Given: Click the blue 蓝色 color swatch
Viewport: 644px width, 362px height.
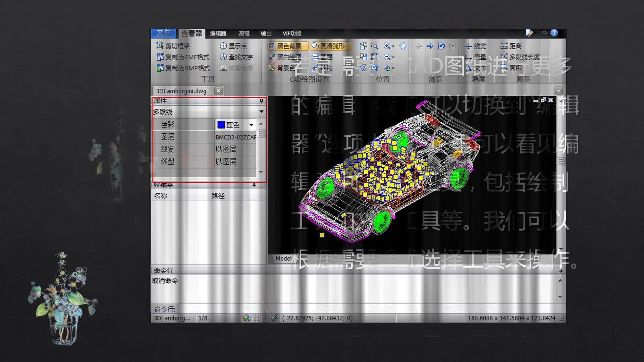Looking at the screenshot, I should (221, 125).
